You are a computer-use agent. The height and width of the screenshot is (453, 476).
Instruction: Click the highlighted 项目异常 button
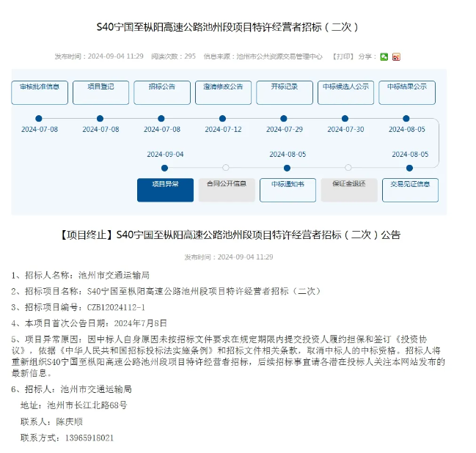[165, 188]
